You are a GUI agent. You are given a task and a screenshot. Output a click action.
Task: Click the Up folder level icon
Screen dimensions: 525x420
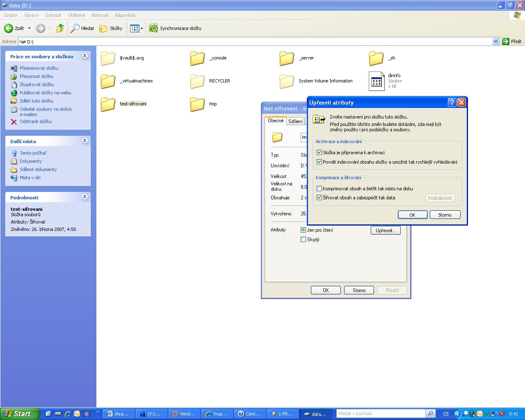(60, 28)
